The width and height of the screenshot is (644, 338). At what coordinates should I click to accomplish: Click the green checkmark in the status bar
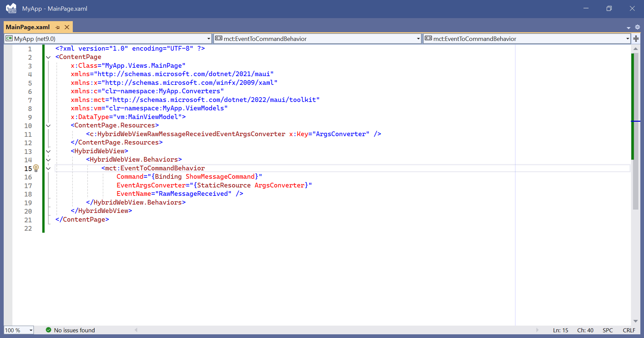(49, 330)
